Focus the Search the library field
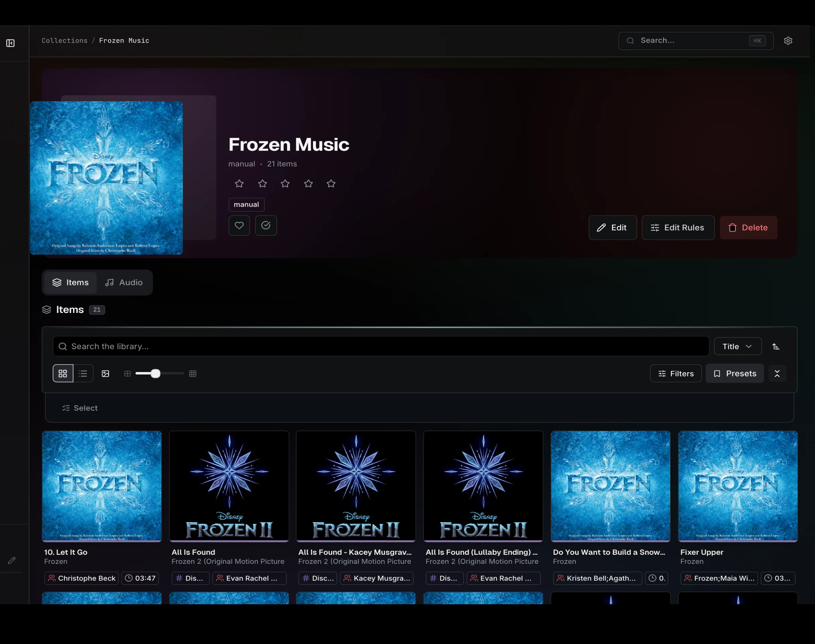 [x=381, y=346]
